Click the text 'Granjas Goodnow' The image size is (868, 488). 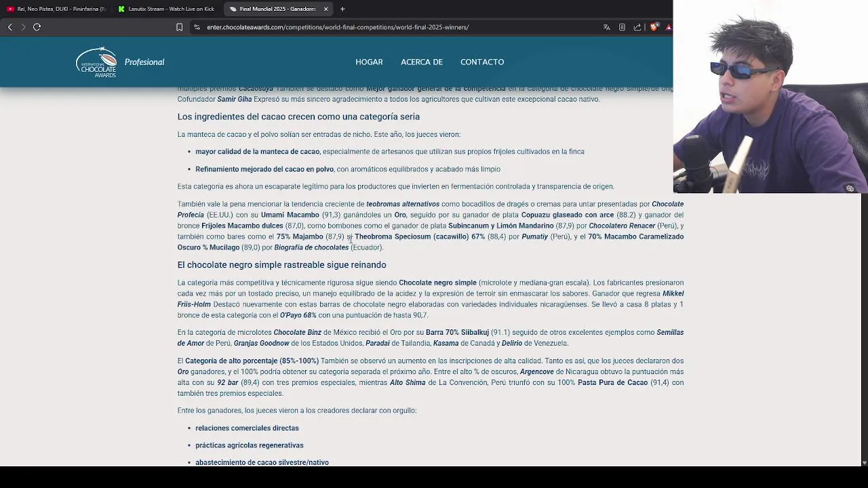point(261,344)
